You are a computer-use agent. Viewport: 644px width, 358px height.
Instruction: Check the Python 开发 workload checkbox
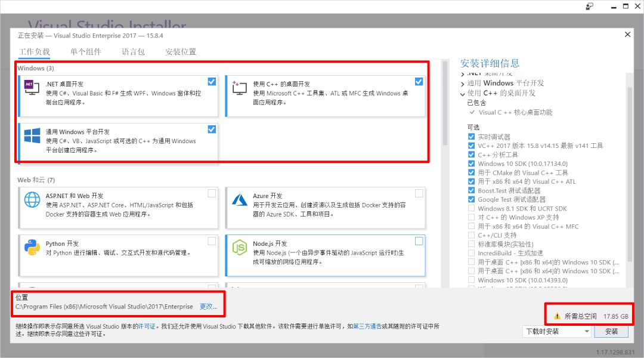pos(212,241)
